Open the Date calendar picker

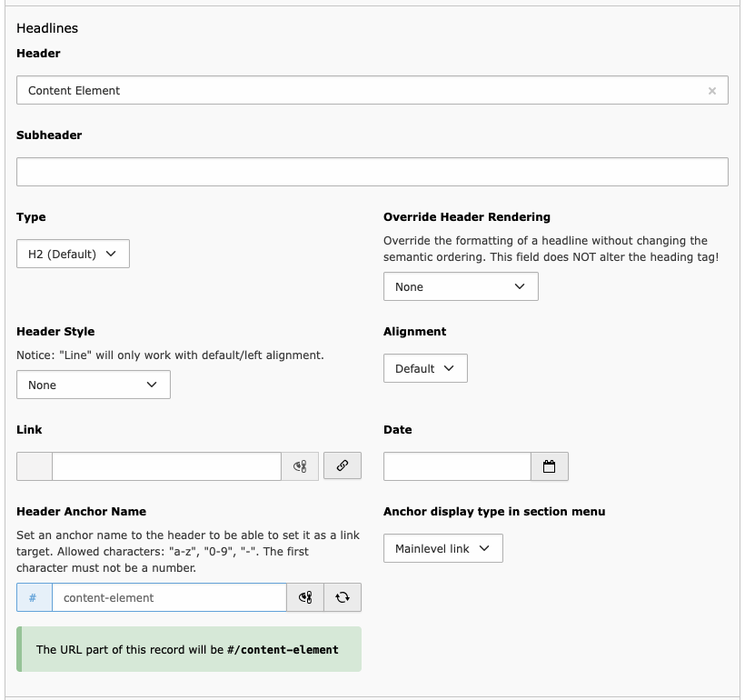pos(549,466)
